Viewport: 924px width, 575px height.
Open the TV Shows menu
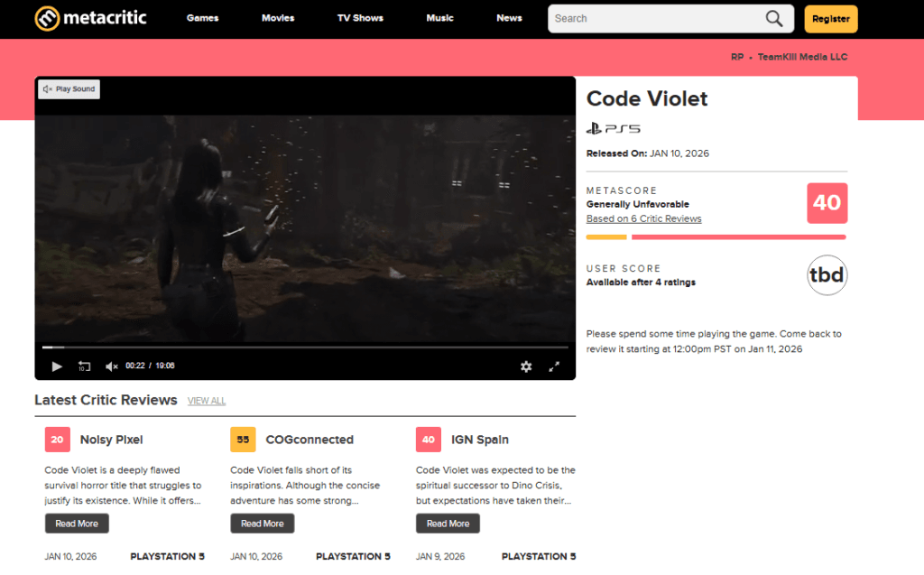(x=360, y=18)
